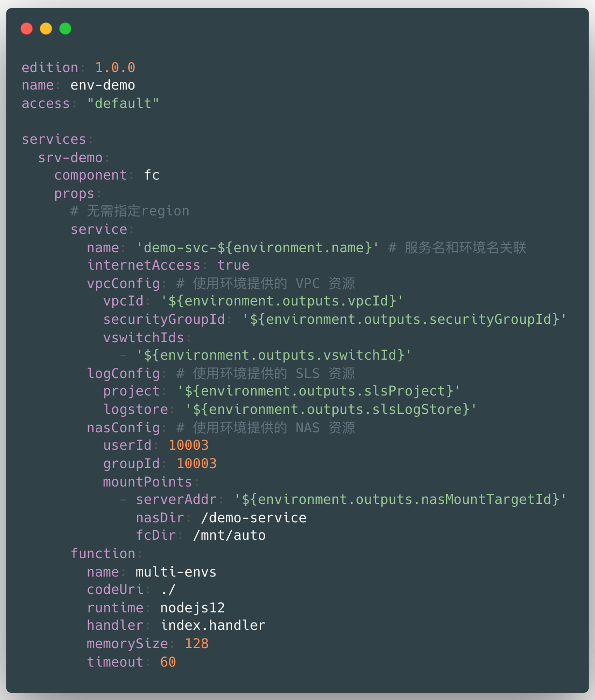
Task: Click the index.handler value
Action: coord(213,625)
